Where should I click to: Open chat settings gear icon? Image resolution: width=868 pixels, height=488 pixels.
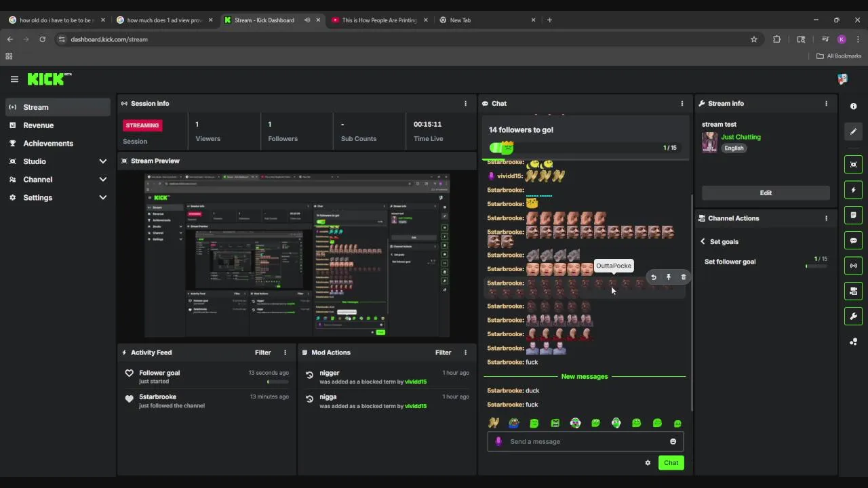pyautogui.click(x=648, y=463)
